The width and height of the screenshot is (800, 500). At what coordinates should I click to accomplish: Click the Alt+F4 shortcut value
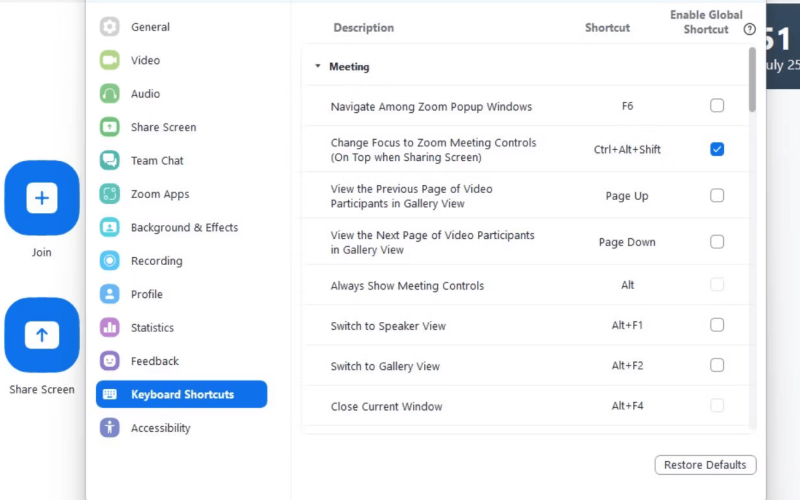pos(627,406)
